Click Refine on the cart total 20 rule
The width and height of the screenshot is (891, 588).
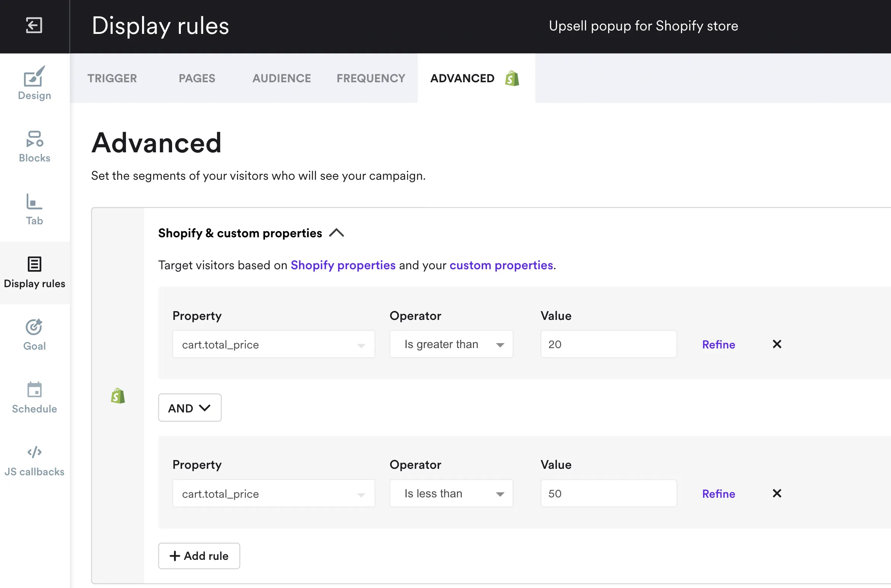(x=718, y=344)
